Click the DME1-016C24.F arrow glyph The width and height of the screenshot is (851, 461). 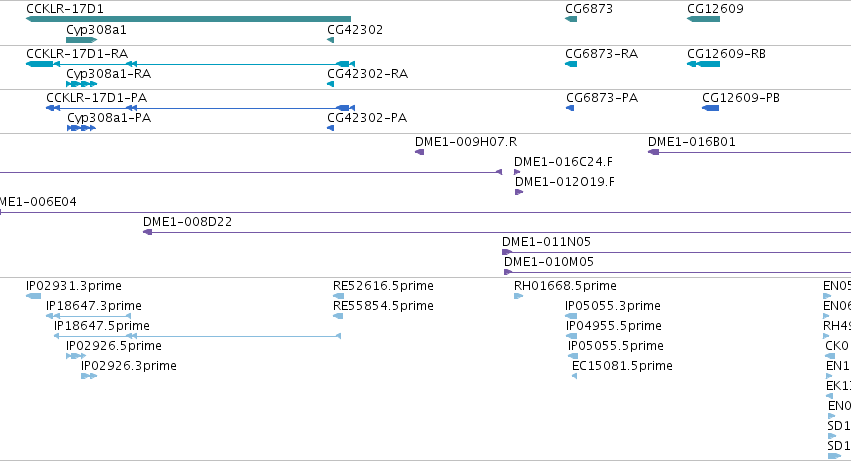pyautogui.click(x=517, y=172)
